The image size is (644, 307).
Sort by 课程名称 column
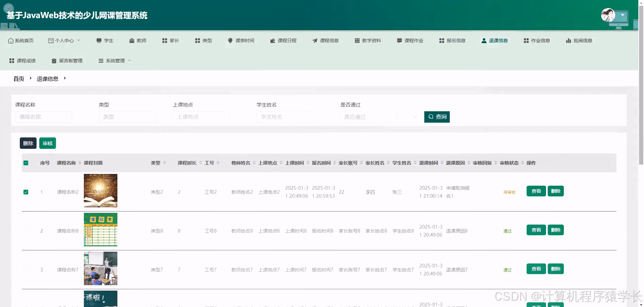(80, 163)
